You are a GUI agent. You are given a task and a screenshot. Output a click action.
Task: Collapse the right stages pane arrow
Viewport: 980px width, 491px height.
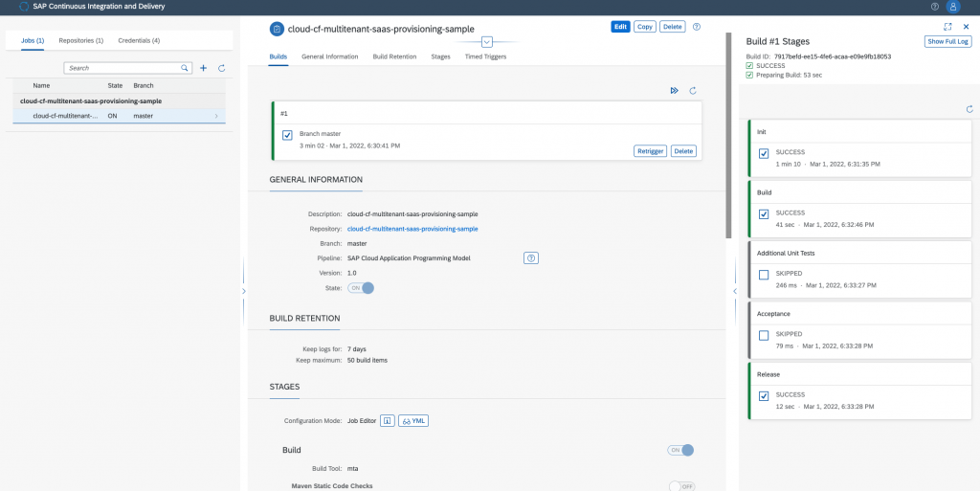(x=734, y=291)
